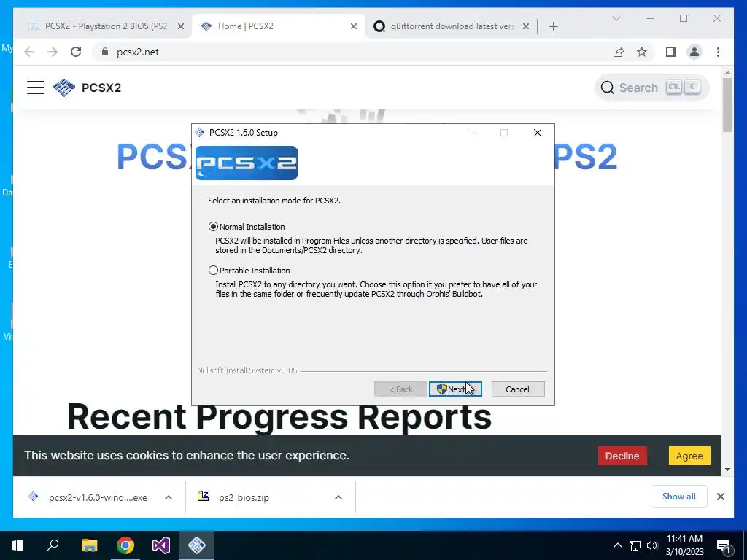Minimize the PCSX2 1.6.0 Setup dialog

pos(471,133)
